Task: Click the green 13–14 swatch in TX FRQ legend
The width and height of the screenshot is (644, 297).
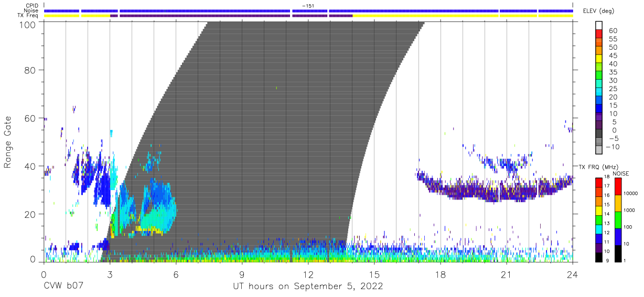Action: pos(599,219)
